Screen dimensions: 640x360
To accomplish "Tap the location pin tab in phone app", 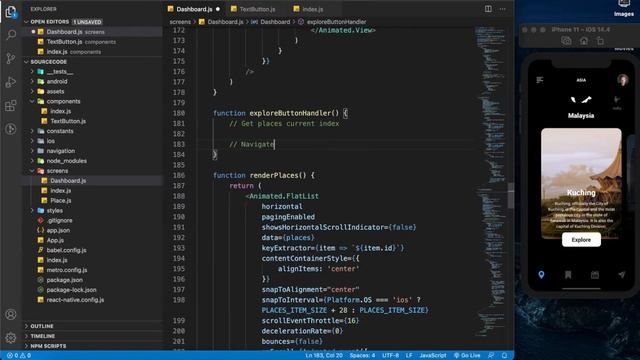I will [x=541, y=275].
